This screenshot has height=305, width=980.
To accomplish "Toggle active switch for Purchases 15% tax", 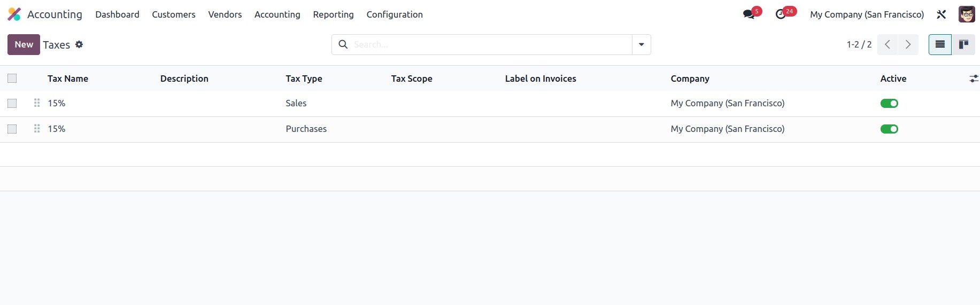I will [x=889, y=129].
